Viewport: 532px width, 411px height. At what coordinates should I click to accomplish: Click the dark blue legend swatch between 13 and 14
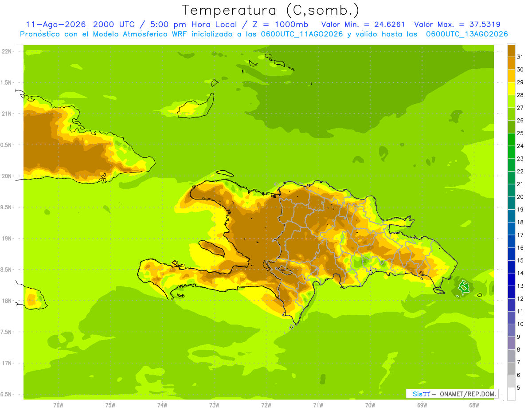click(511, 279)
